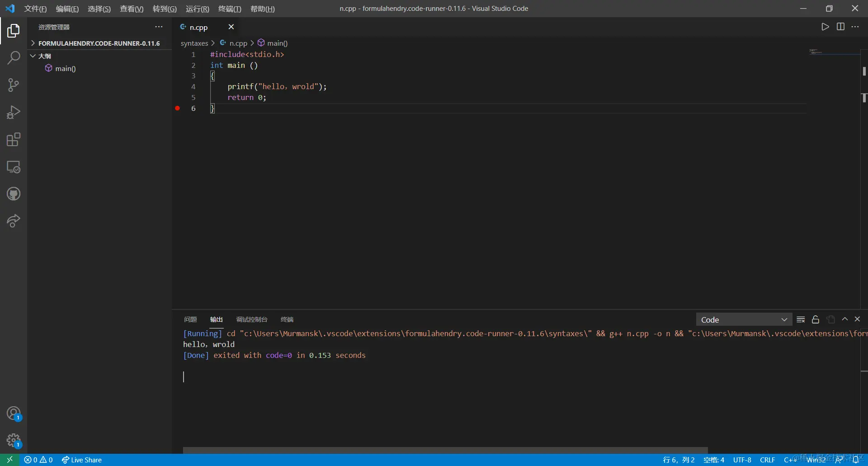Open the 选择(S) menu
The height and width of the screenshot is (466, 868).
pyautogui.click(x=99, y=9)
